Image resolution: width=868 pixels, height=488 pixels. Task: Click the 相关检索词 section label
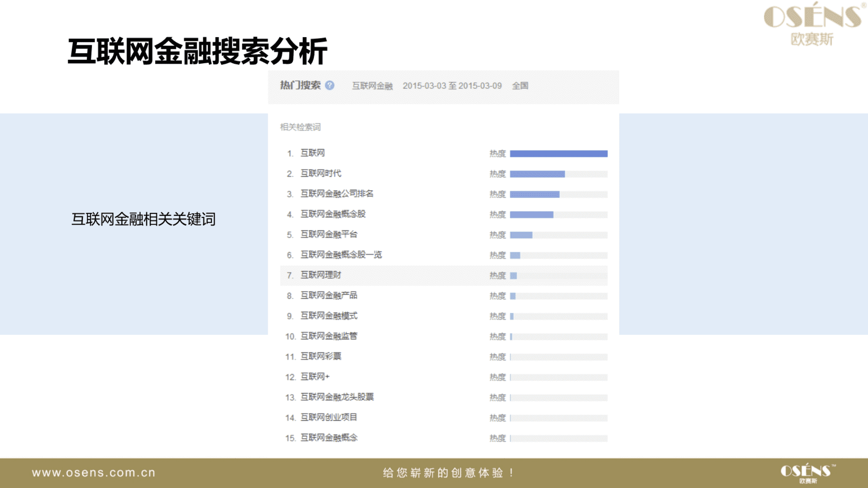(300, 127)
